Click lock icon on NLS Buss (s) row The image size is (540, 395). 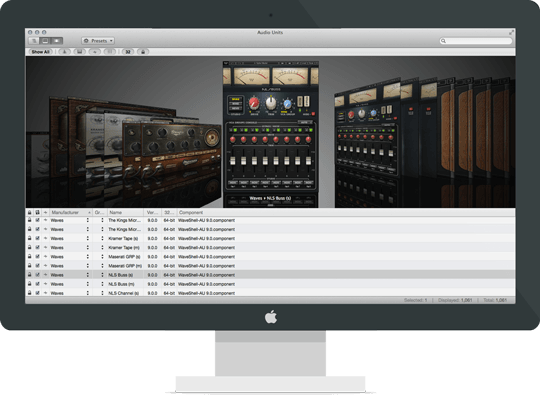pos(30,274)
